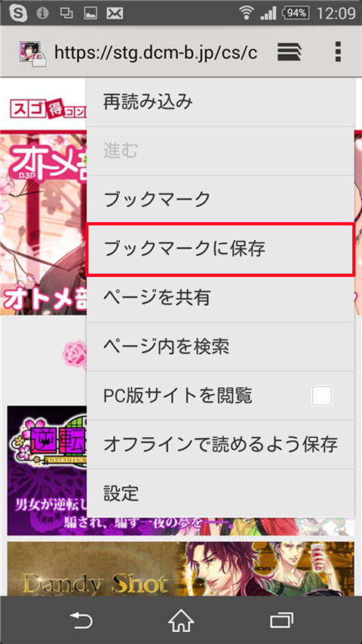The height and width of the screenshot is (644, 362).
Task: Tap the Wi-Fi status icon
Action: tap(247, 13)
